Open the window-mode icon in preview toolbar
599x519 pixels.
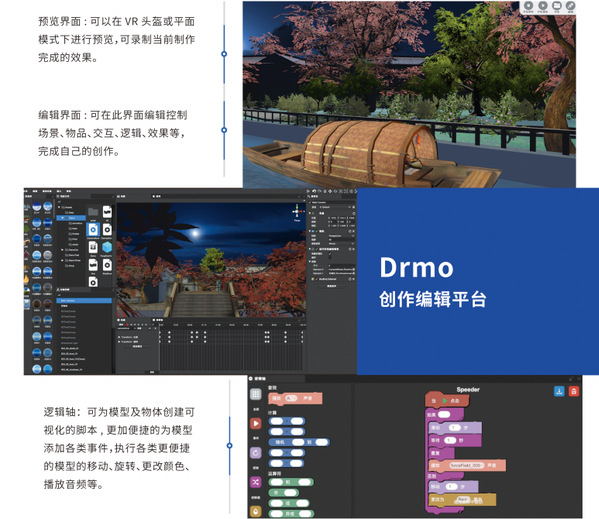point(557,6)
